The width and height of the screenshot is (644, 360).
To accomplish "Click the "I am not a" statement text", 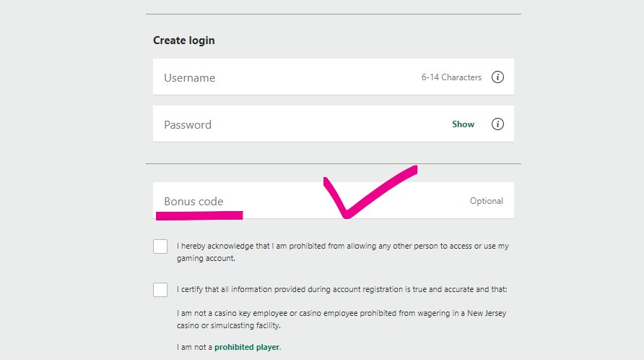I will pyautogui.click(x=194, y=347).
